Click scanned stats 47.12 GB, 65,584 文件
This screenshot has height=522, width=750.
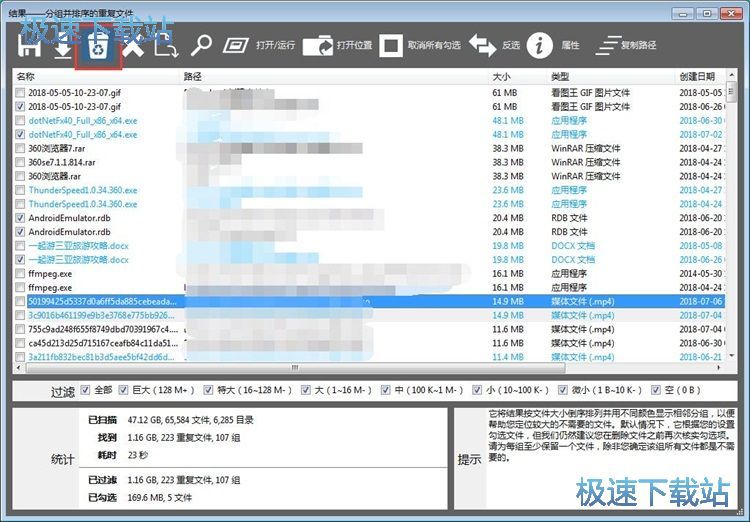[191, 420]
